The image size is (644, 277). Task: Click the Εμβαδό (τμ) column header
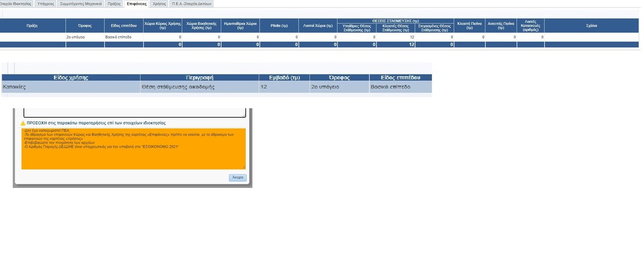coord(284,78)
